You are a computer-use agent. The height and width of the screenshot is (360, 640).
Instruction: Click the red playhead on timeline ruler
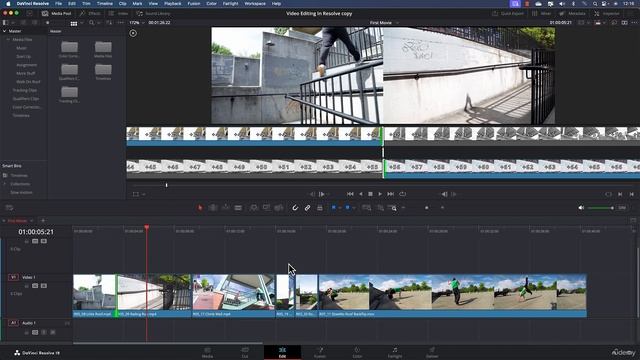pos(147,227)
